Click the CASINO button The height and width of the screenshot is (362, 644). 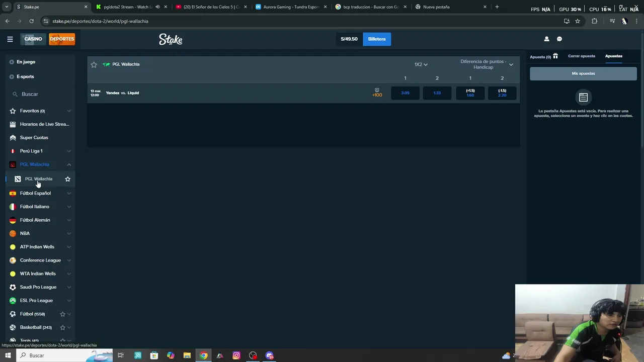(33, 39)
